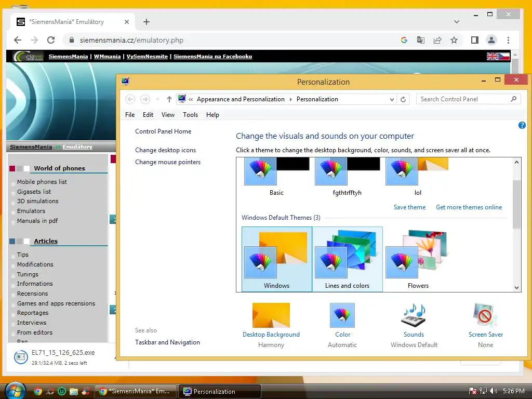Open the Help menu
Screen dimensions: 532x399
pos(212,115)
